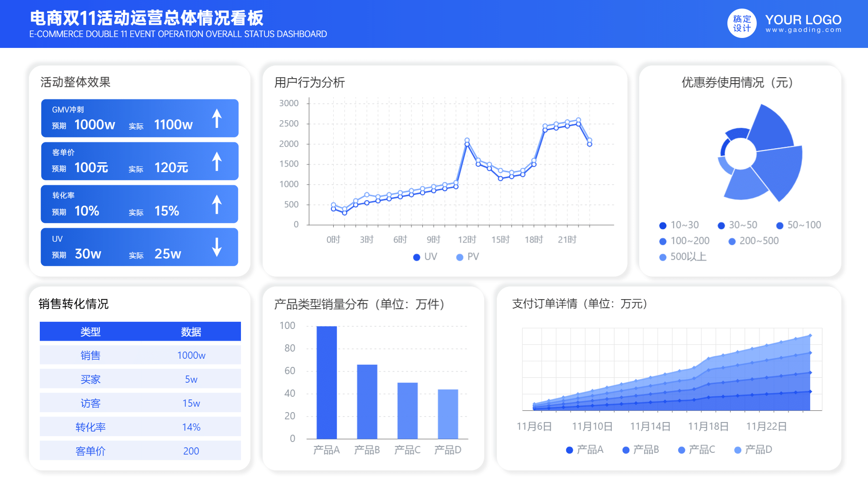Select the 数据 table column header
868x488 pixels.
[191, 332]
